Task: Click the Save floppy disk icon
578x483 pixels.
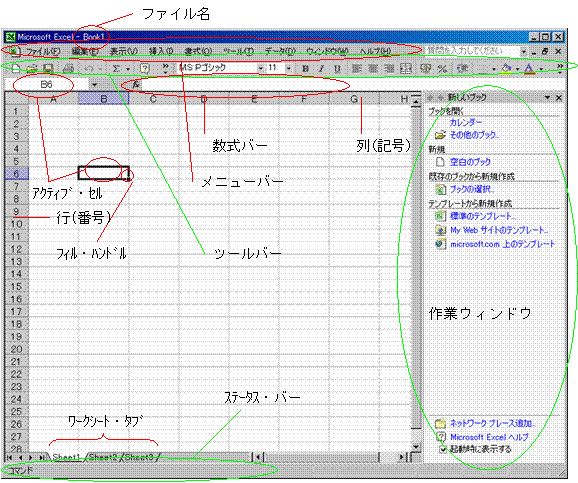Action: [x=48, y=68]
